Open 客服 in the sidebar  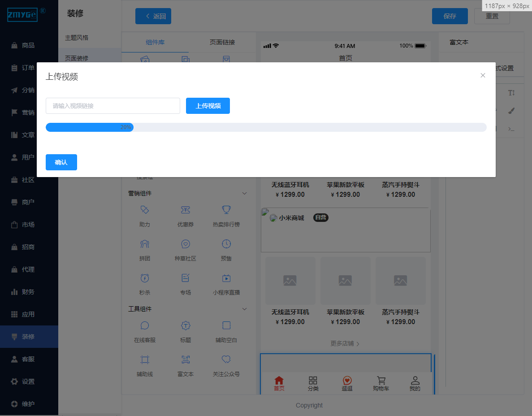click(x=29, y=359)
